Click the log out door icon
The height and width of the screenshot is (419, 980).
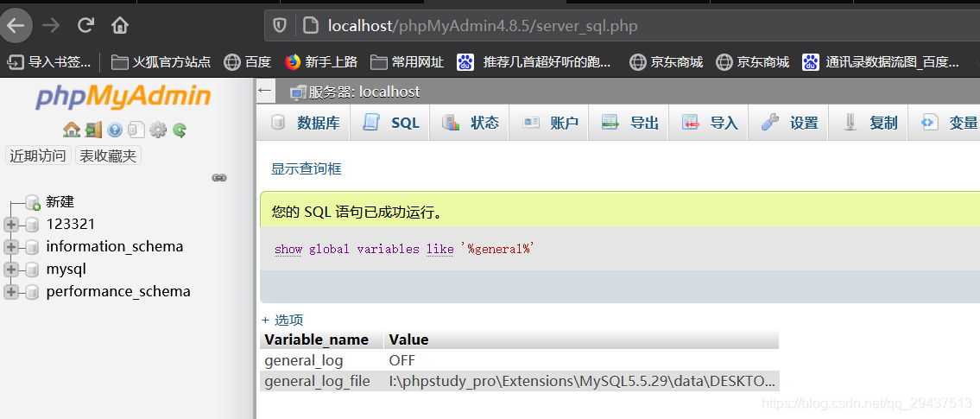point(94,130)
